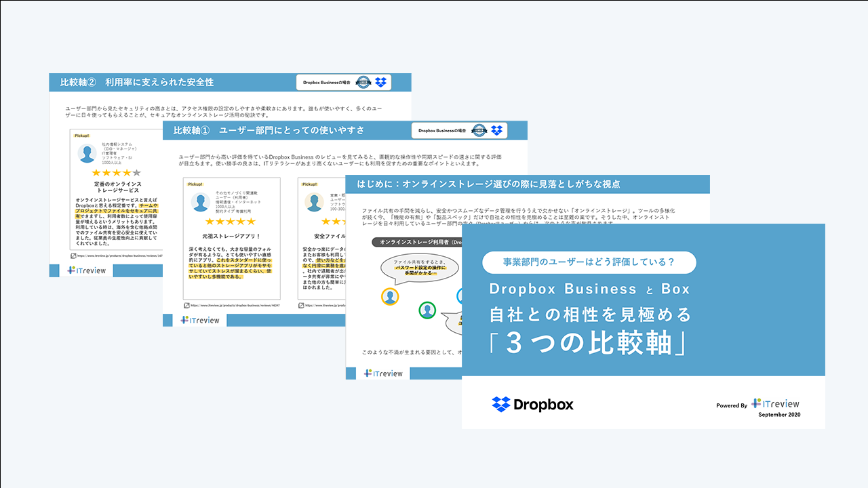868x488 pixels.
Task: Click Pickup! tag on 元祖ストレージアプリ card
Action: pyautogui.click(x=194, y=184)
